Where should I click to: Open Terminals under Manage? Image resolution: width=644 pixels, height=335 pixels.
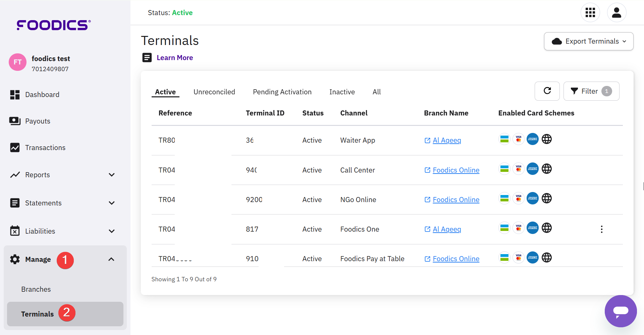click(65, 314)
